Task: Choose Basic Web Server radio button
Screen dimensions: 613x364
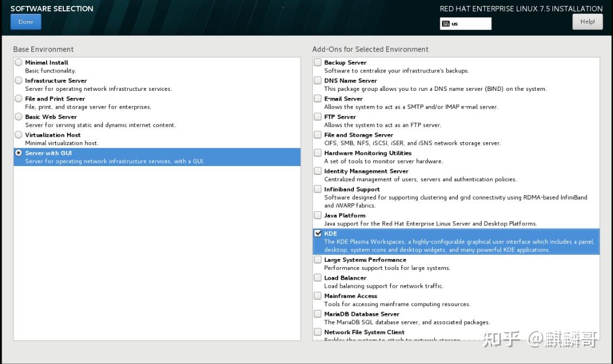Action: point(18,116)
